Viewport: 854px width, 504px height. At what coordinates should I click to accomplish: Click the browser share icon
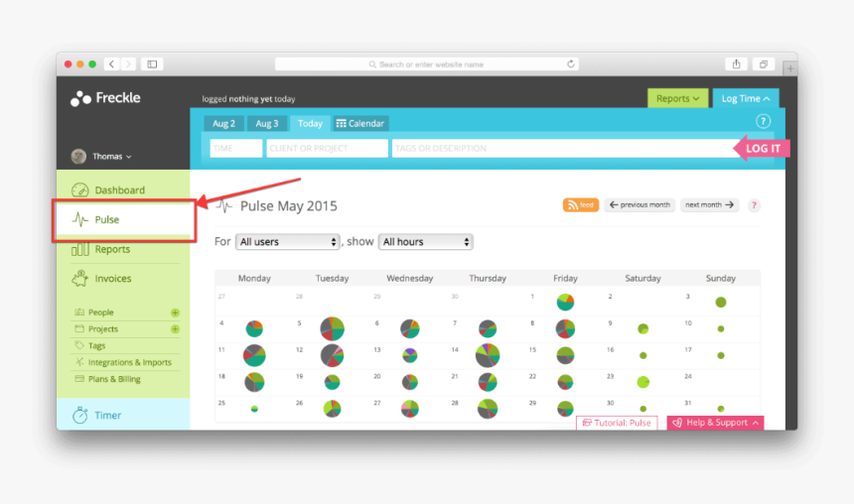737,64
